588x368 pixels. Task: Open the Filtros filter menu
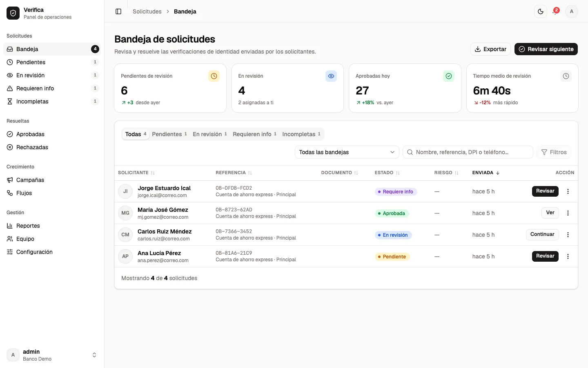[554, 152]
